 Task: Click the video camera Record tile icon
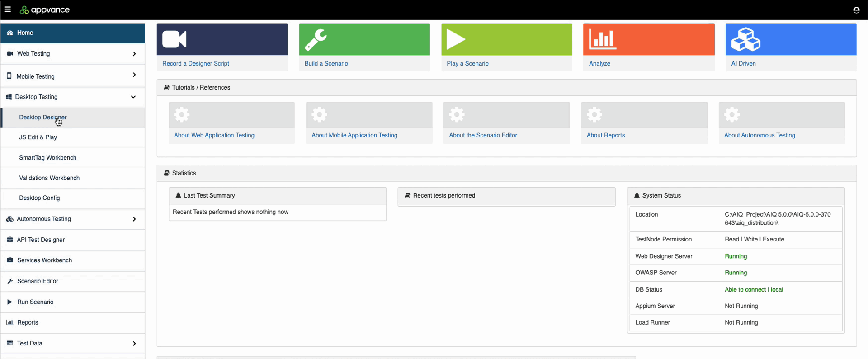(175, 39)
